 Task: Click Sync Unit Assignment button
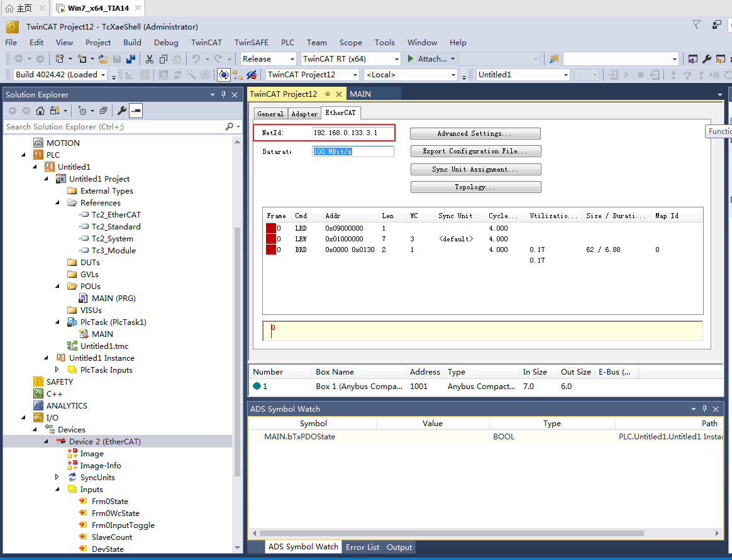coord(475,170)
